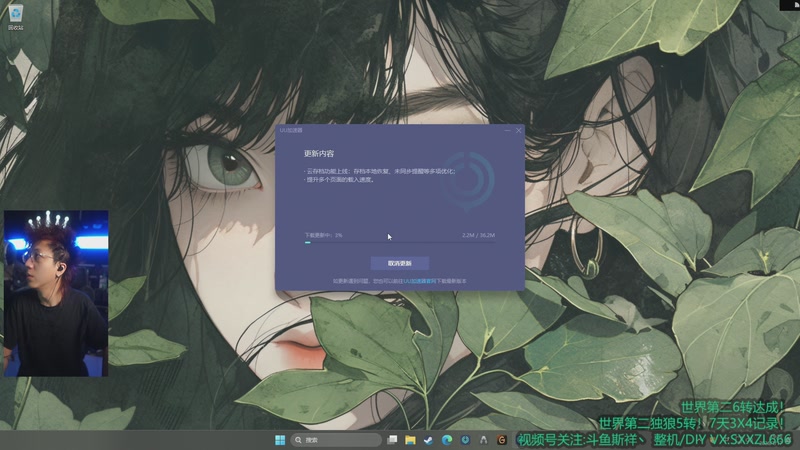Click the taskbar search box
This screenshot has width=800, height=450.
click(336, 440)
